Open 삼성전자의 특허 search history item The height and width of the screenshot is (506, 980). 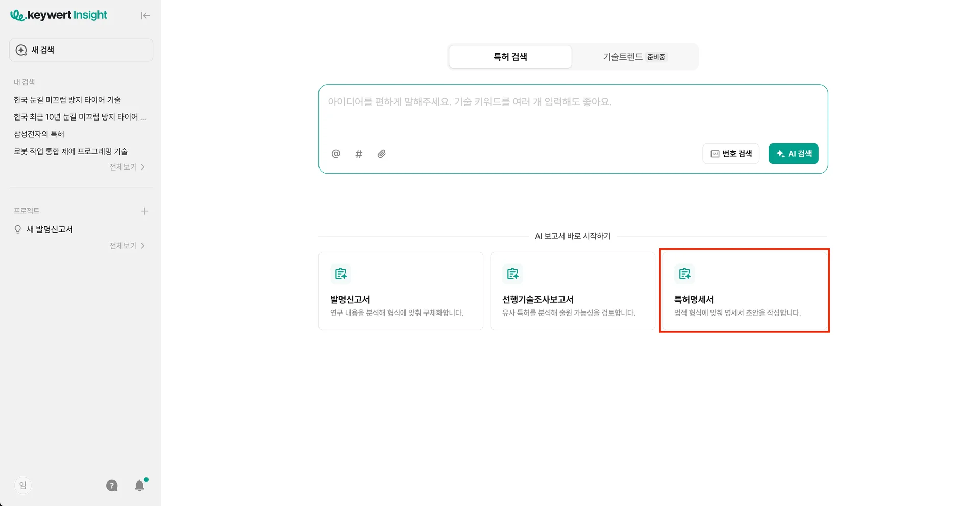(x=39, y=134)
